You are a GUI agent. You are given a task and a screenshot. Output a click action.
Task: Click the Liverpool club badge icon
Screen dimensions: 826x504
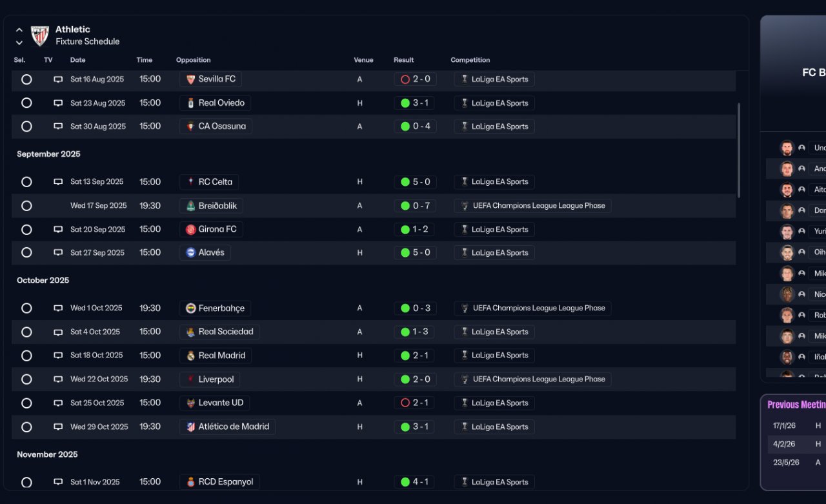[x=190, y=379]
